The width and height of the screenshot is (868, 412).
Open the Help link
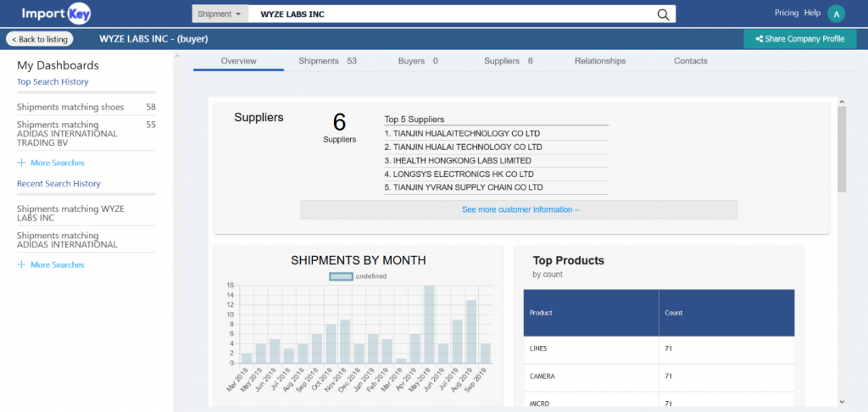[x=813, y=13]
